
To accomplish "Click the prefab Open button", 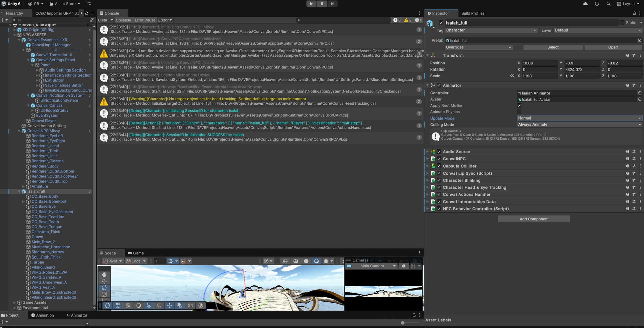I will 613,47.
